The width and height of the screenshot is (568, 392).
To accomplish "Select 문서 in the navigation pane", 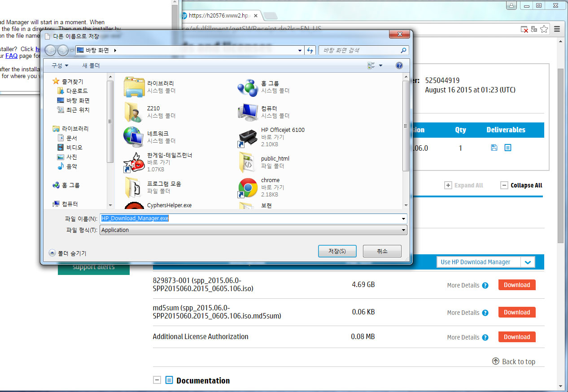I will point(67,138).
